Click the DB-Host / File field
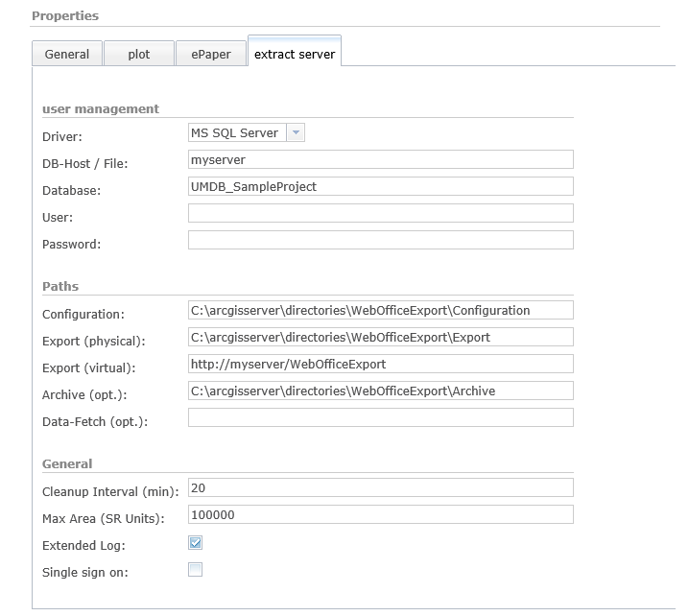This screenshot has height=616, width=689. point(380,159)
